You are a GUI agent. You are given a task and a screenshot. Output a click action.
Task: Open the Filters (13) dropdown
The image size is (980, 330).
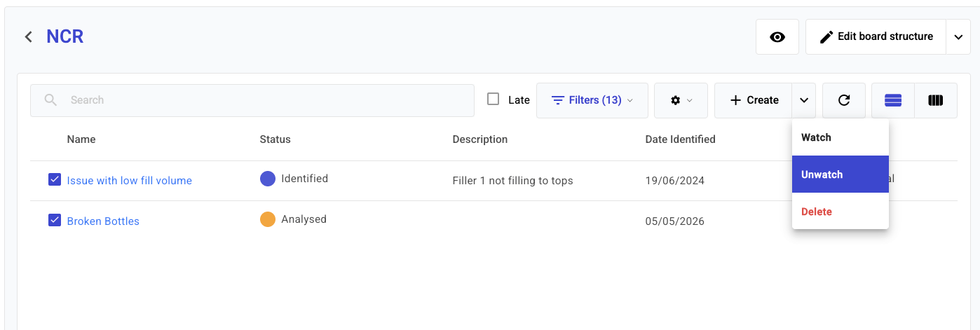coord(592,100)
